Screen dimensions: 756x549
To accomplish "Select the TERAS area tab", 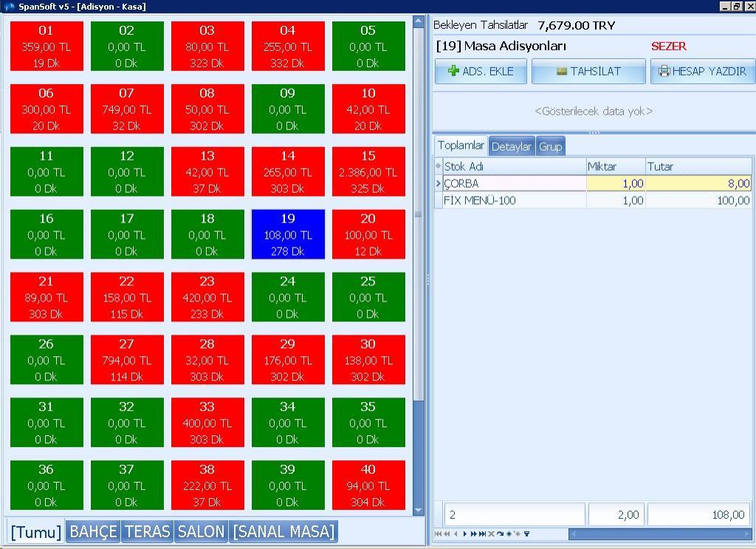I will [148, 531].
